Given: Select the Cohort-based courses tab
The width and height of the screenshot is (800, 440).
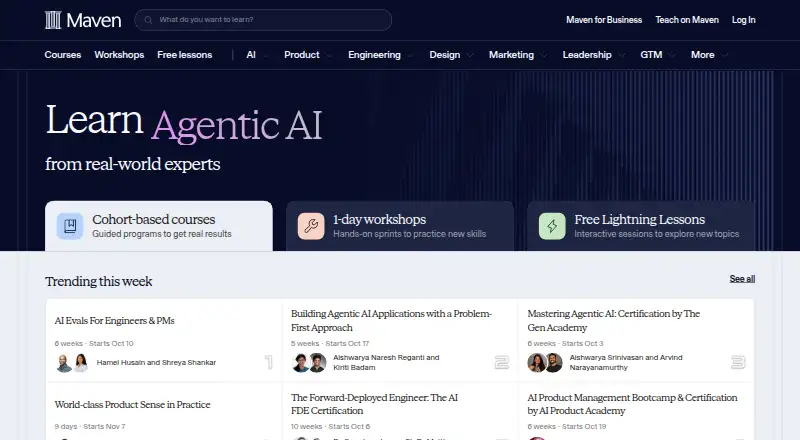Looking at the screenshot, I should 159,226.
